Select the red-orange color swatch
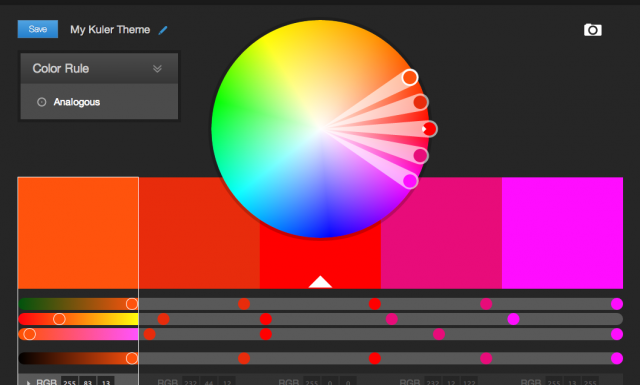The width and height of the screenshot is (640, 385). tap(199, 233)
